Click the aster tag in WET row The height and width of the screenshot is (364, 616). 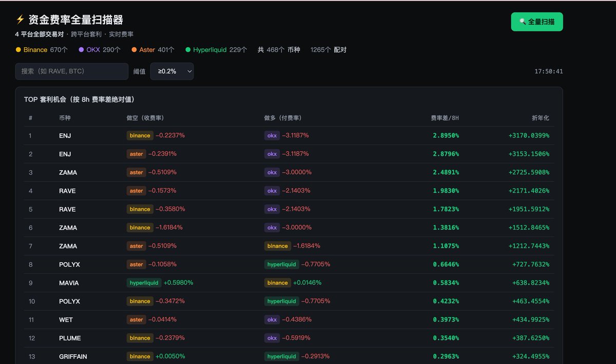pyautogui.click(x=137, y=320)
